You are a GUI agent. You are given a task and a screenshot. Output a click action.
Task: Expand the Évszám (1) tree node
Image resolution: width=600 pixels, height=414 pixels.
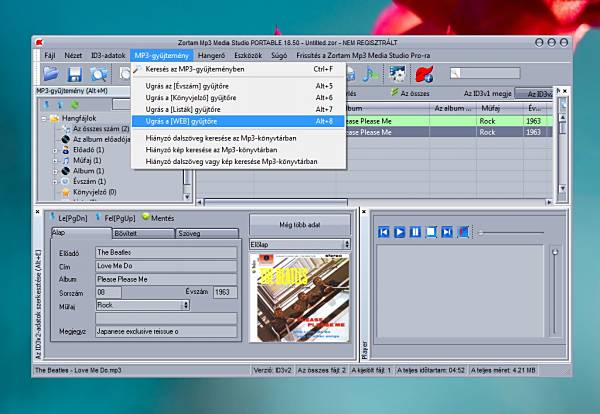coord(55,182)
